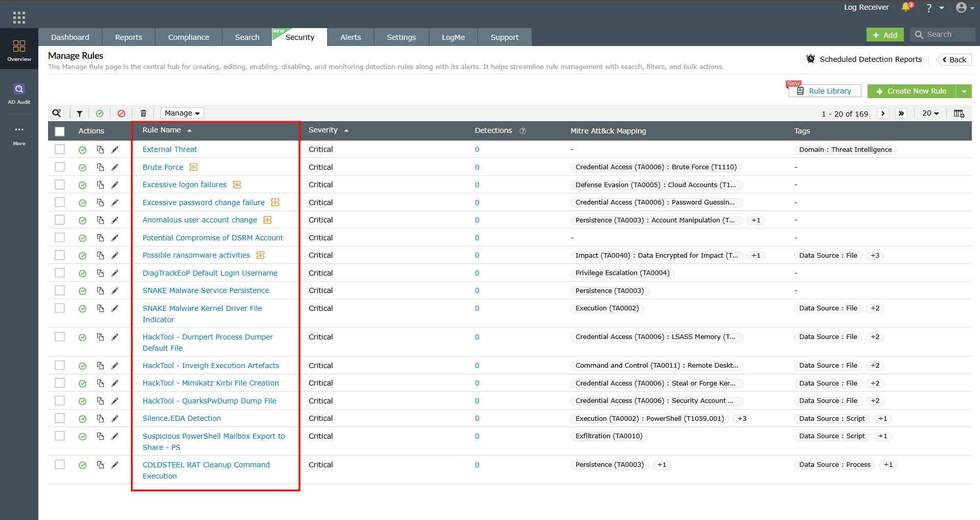Open the notifications bell showing 3 alerts

905,8
